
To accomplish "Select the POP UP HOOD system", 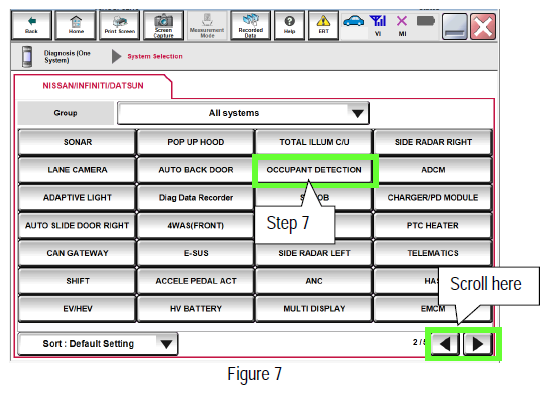I will click(x=196, y=142).
